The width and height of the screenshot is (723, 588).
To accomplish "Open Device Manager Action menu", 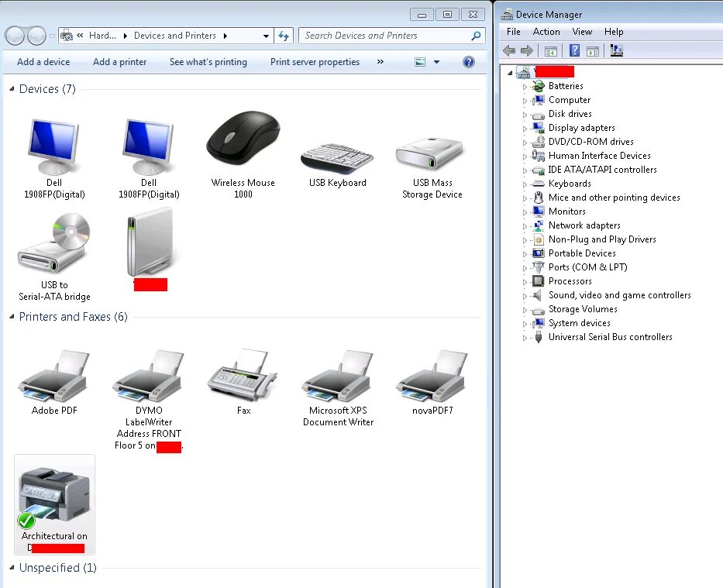I will (546, 31).
